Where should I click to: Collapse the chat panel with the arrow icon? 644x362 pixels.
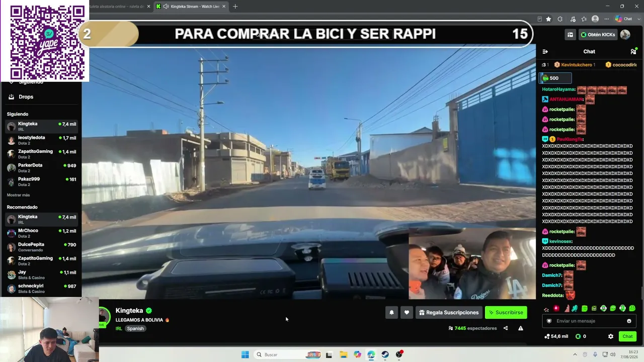tap(545, 51)
